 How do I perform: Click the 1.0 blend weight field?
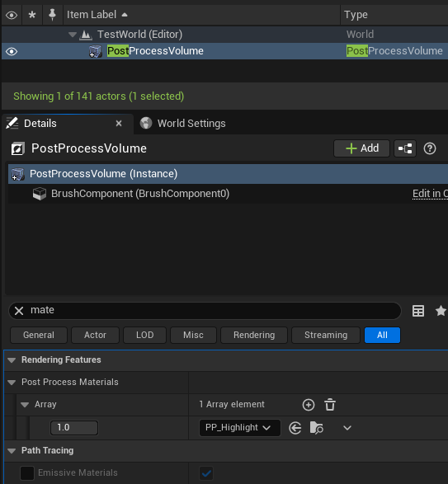(x=74, y=428)
